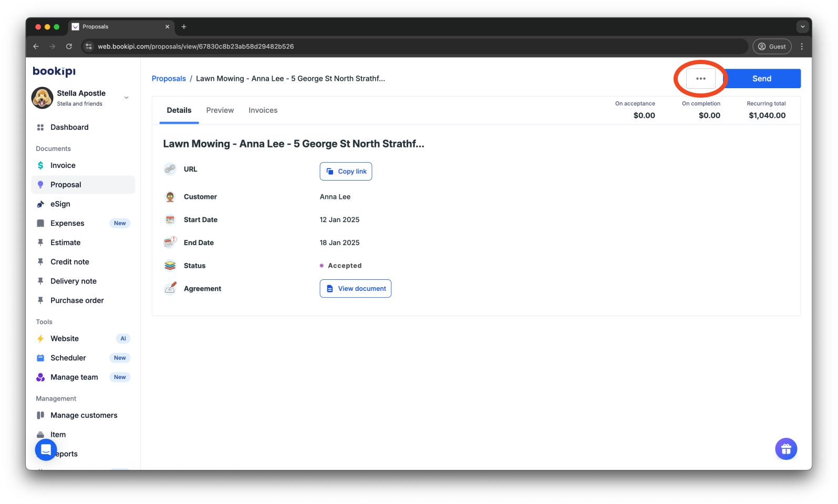838x504 pixels.
Task: Select Proposal in the sidebar
Action: click(x=83, y=185)
